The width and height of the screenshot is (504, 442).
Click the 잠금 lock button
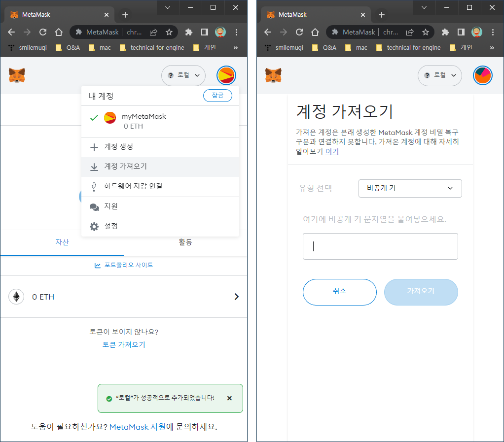(x=217, y=96)
